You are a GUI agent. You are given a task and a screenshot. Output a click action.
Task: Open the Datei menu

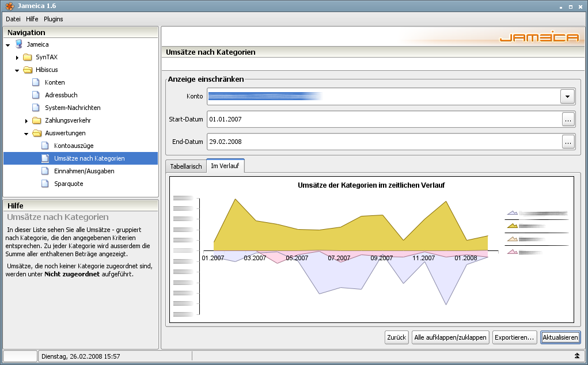pos(13,19)
